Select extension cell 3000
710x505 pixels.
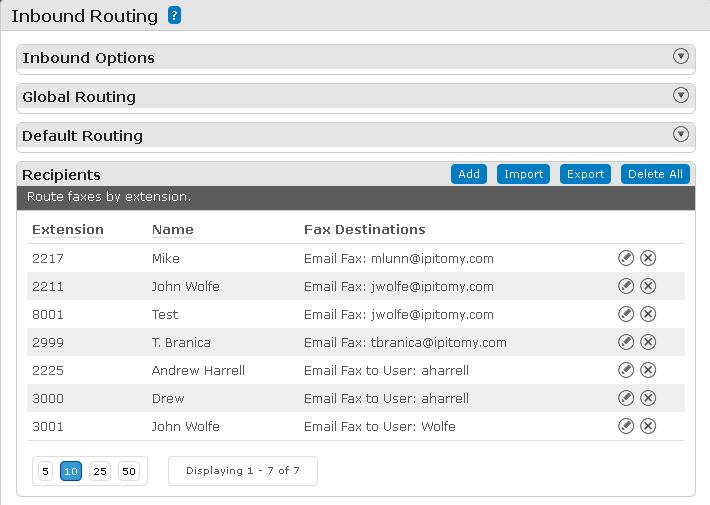tap(48, 399)
